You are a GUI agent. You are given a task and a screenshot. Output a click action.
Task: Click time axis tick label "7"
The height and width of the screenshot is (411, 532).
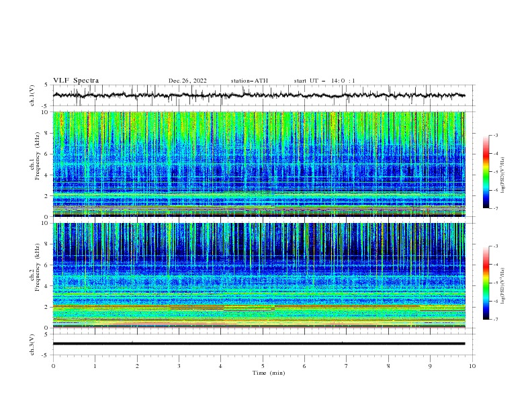347,366
